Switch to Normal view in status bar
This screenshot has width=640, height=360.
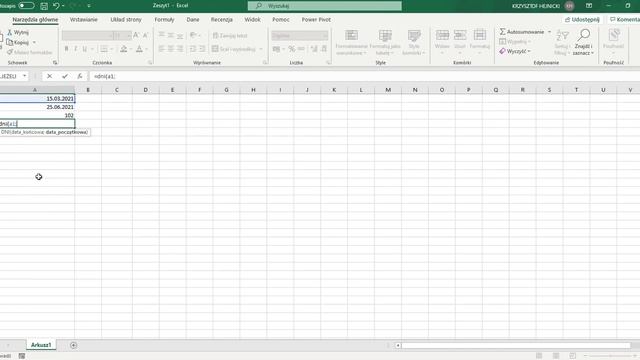tap(539, 356)
